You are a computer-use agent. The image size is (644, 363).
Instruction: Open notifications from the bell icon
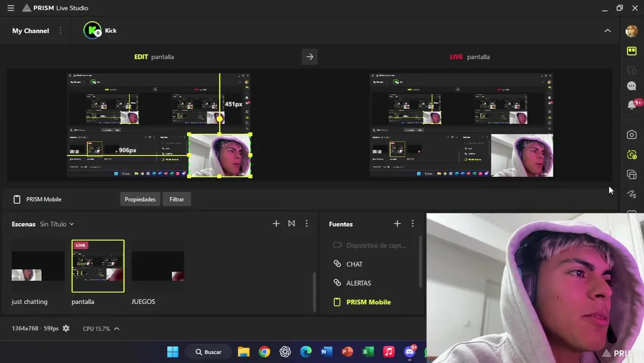(x=631, y=105)
